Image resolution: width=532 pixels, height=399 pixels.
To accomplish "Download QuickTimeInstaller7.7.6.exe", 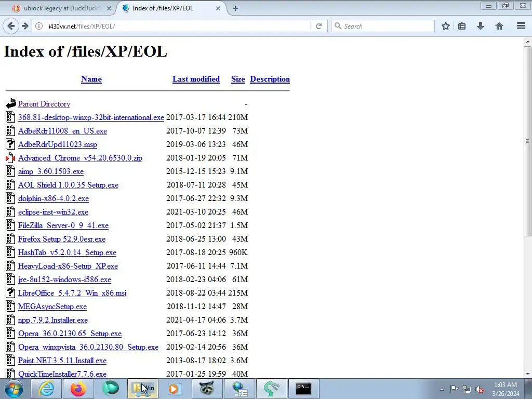I will [x=62, y=374].
